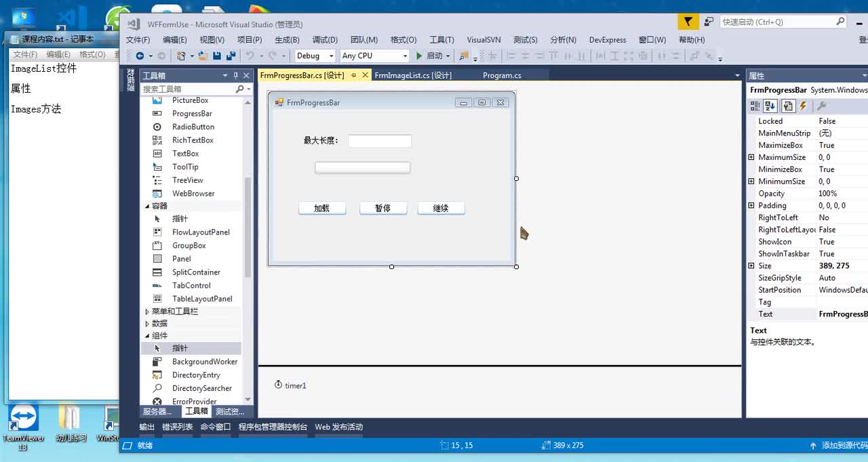Expand the MaximumSize property
Screen dimensions: 868x462
click(751, 157)
